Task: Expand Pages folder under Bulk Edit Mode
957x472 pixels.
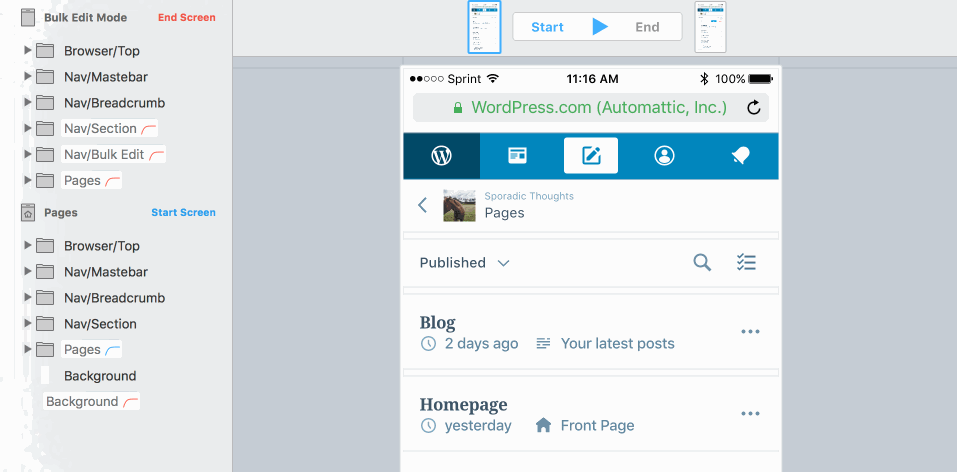Action: tap(27, 180)
